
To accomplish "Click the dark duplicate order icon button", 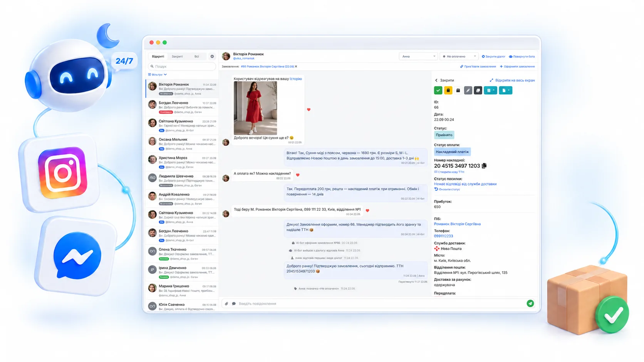I will (x=478, y=90).
